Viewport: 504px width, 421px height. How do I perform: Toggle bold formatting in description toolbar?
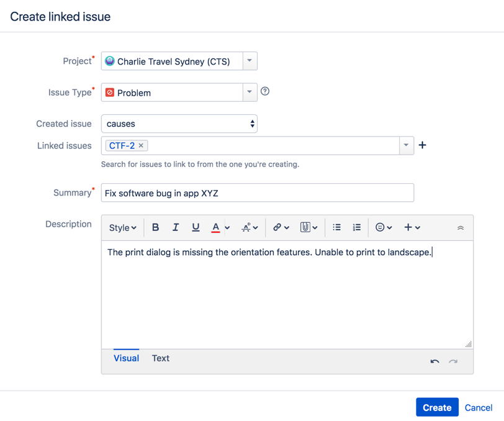[x=156, y=227]
